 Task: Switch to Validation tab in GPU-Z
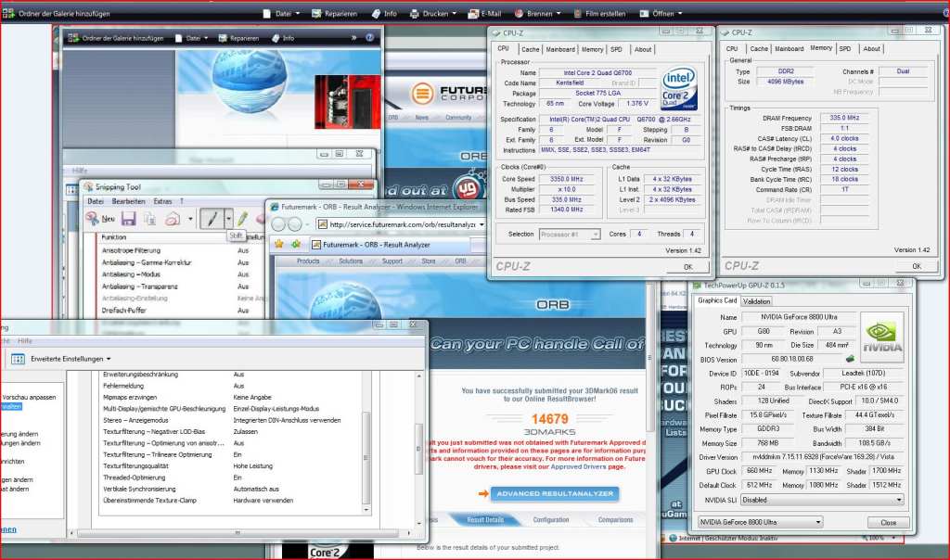tap(756, 301)
